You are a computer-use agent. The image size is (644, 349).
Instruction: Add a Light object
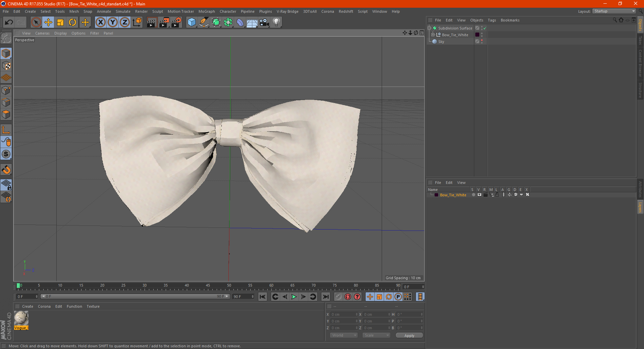coord(276,22)
